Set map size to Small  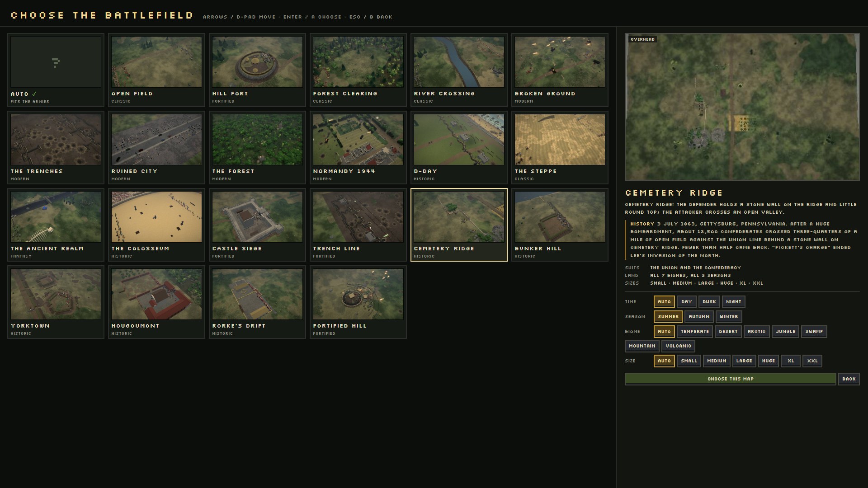(x=689, y=361)
